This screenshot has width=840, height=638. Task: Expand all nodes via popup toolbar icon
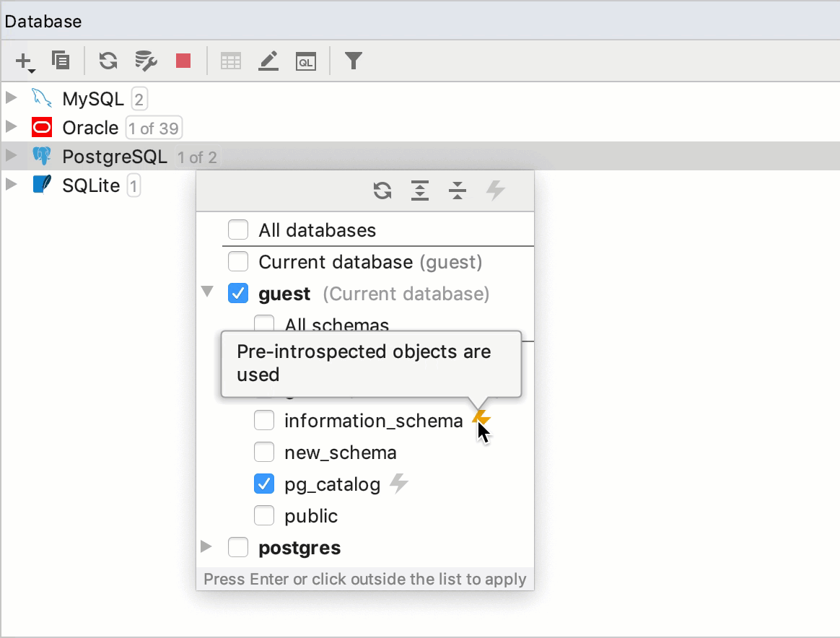coord(420,191)
